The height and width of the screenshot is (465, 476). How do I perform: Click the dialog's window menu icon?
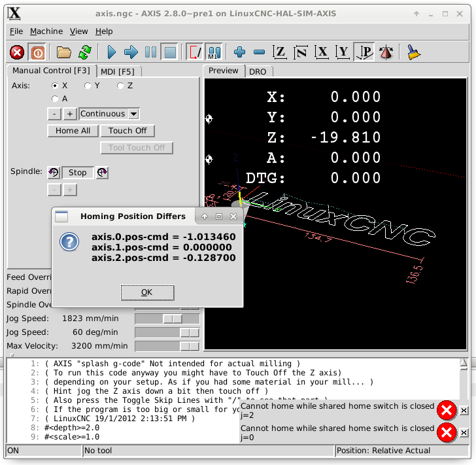click(x=61, y=216)
